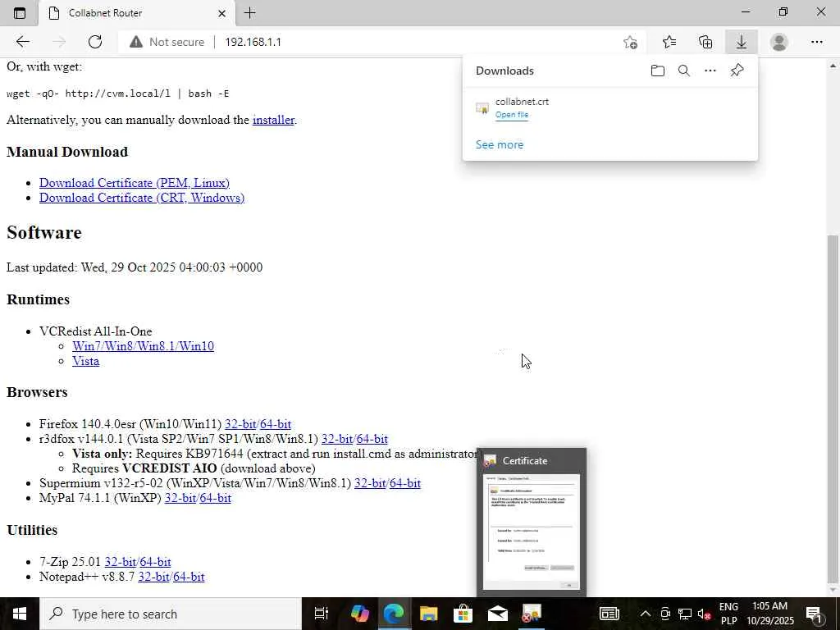Open Edge Settings and more menu

point(816,42)
